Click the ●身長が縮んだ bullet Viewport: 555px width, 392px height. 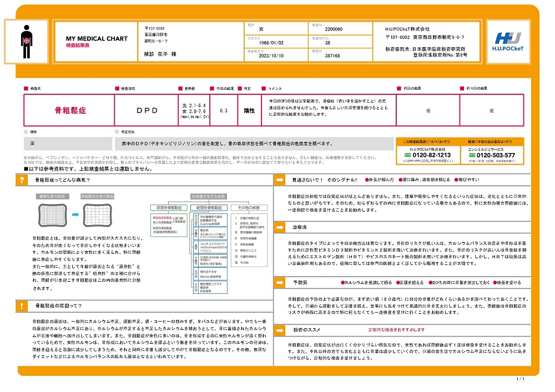click(380, 180)
